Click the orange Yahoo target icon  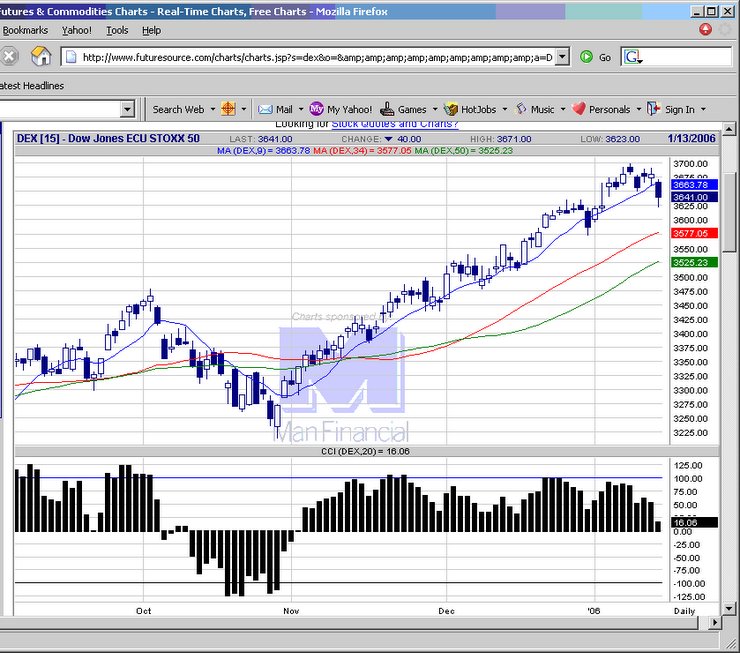228,109
